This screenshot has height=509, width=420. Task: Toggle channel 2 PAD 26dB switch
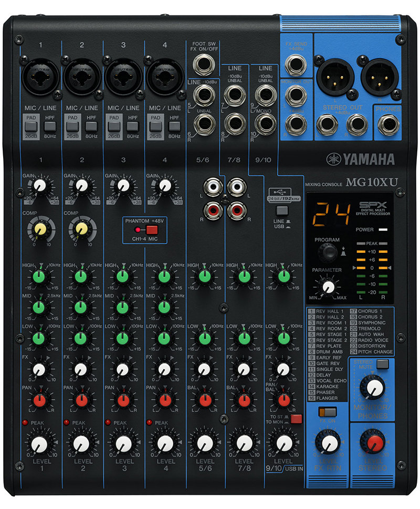72,127
